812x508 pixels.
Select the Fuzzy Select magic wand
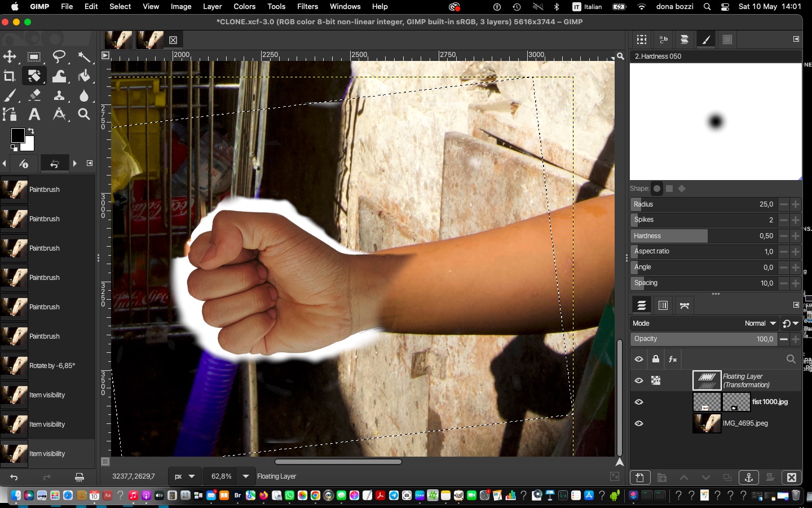tap(84, 57)
